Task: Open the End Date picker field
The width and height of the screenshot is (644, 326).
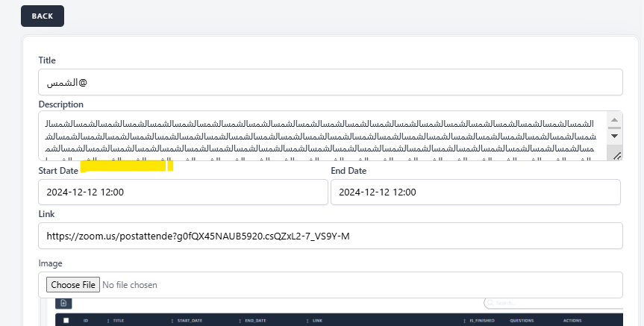Action: pos(475,192)
